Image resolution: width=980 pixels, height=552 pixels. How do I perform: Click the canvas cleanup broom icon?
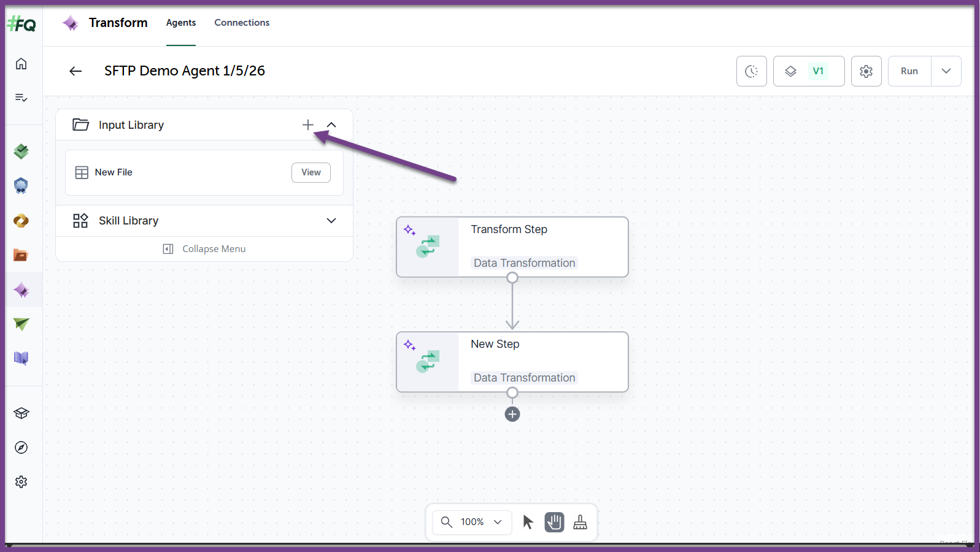pos(580,522)
